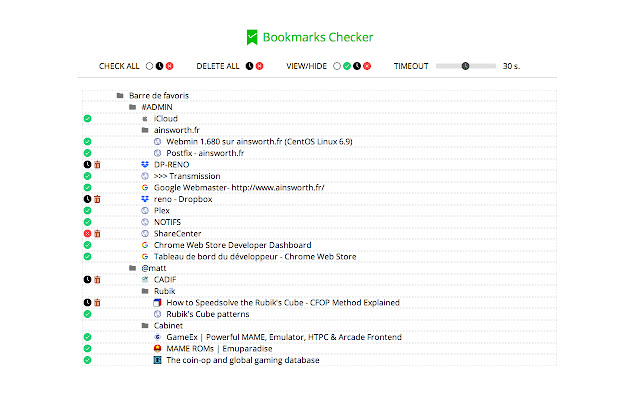This screenshot has width=640, height=400.
Task: Delete all errored bookmarks via DELETE ALL red cross
Action: pyautogui.click(x=260, y=66)
